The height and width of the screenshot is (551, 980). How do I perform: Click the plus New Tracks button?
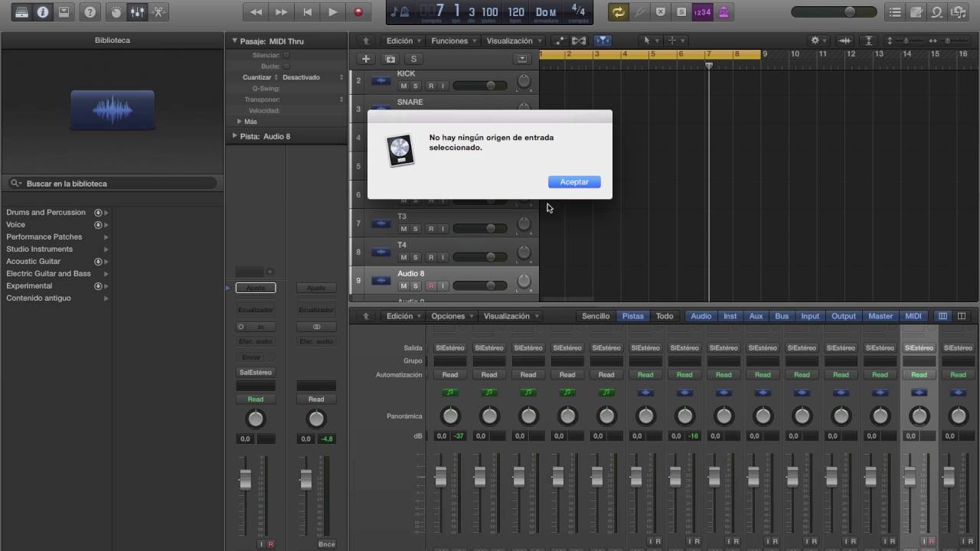click(366, 59)
